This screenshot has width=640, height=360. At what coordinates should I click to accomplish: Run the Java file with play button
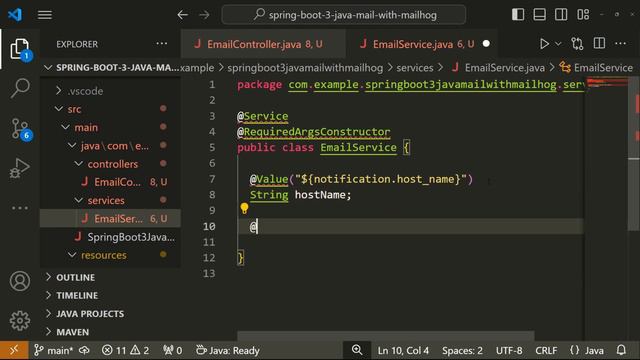click(x=544, y=44)
